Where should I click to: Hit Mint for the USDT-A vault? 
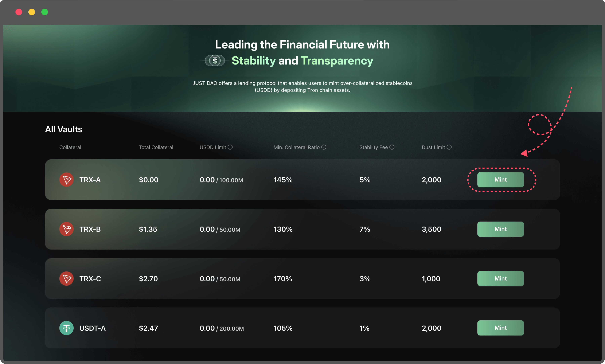tap(500, 328)
